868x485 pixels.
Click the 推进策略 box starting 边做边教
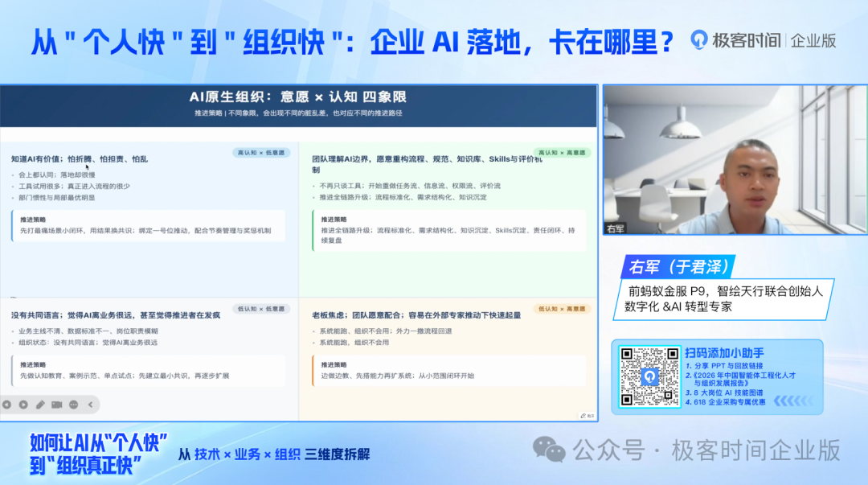449,371
